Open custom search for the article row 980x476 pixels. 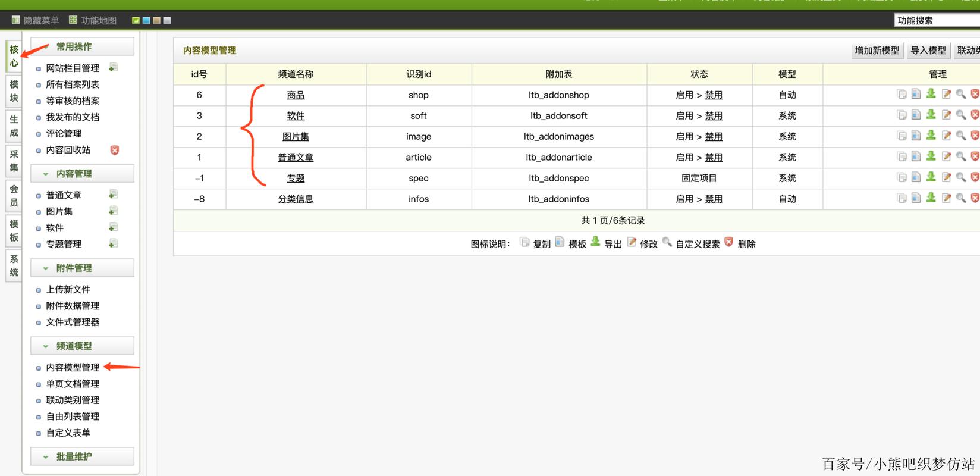(x=960, y=156)
